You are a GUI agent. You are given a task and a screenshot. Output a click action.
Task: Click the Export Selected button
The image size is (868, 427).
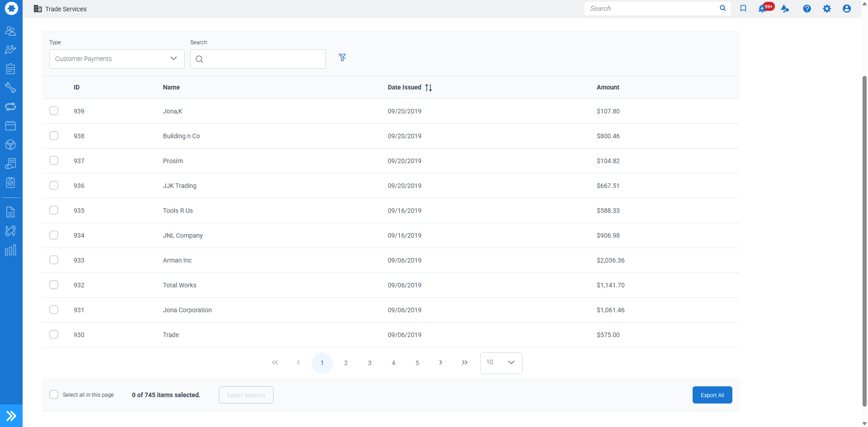[245, 394]
